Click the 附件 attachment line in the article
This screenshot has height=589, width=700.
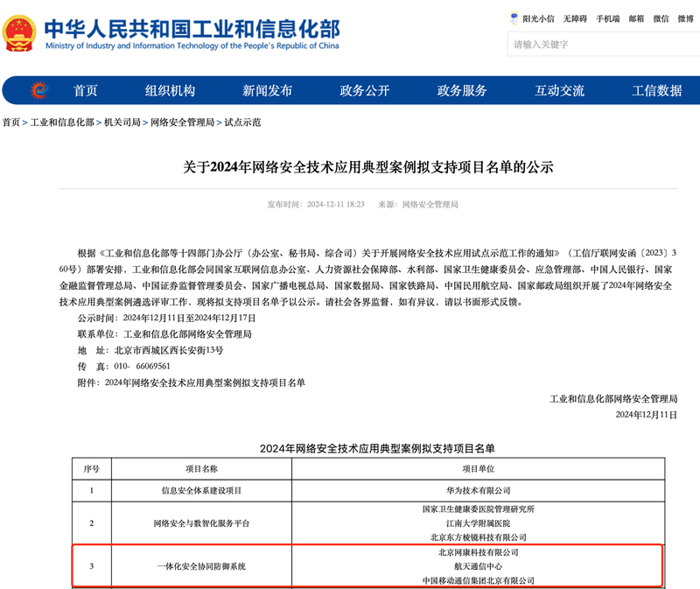click(192, 382)
